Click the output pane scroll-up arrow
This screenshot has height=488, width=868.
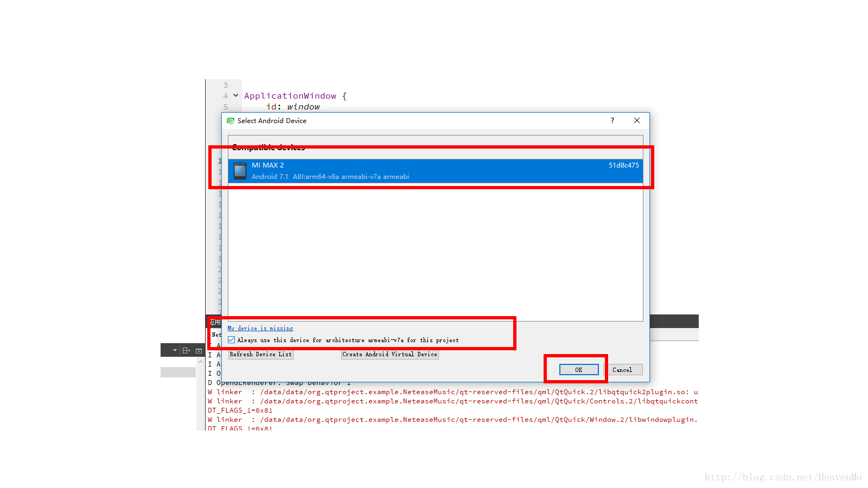(x=200, y=362)
